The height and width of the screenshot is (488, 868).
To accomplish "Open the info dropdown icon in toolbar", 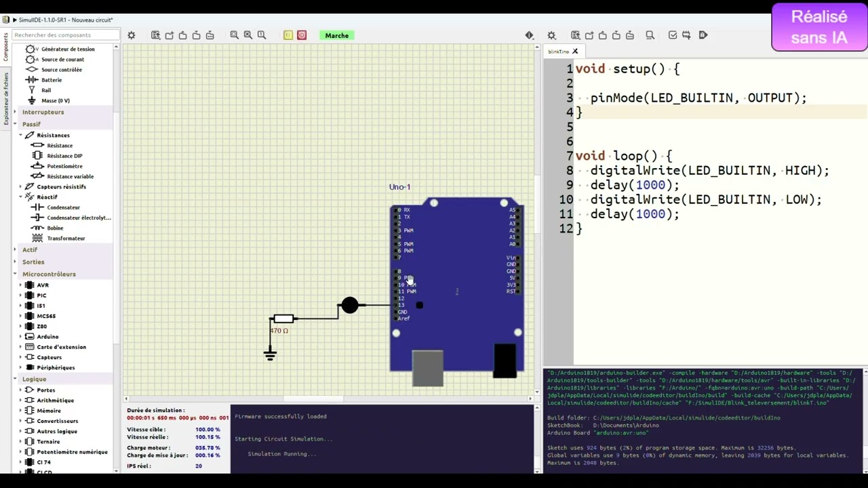I will [530, 35].
